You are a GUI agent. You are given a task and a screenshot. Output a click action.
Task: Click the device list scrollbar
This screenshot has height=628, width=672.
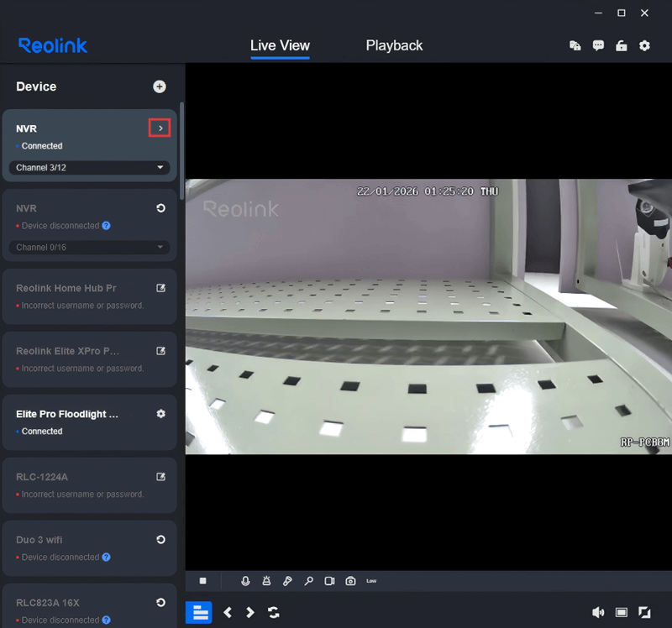pos(181,151)
